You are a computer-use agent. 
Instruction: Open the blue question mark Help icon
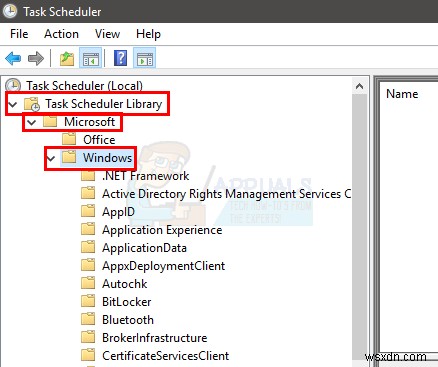[120, 58]
